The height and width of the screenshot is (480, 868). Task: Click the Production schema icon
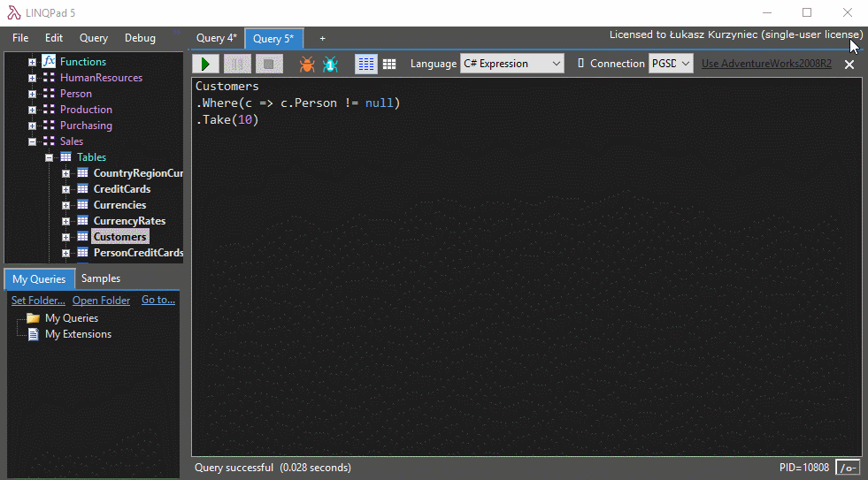[49, 110]
